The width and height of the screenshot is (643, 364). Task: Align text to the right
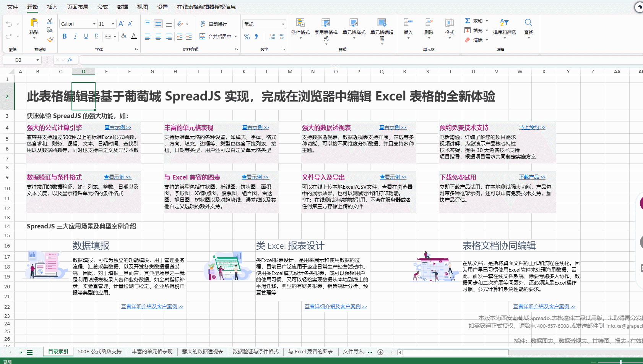(x=169, y=37)
